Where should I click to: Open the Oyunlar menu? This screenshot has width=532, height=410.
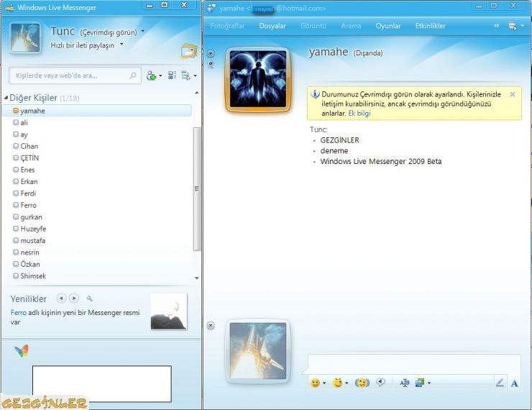tap(388, 26)
